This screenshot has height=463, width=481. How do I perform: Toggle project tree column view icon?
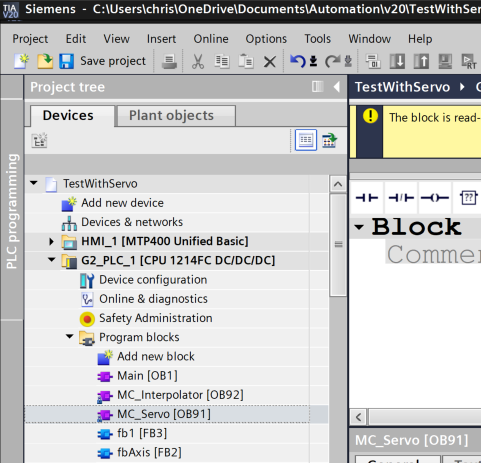pos(317,87)
